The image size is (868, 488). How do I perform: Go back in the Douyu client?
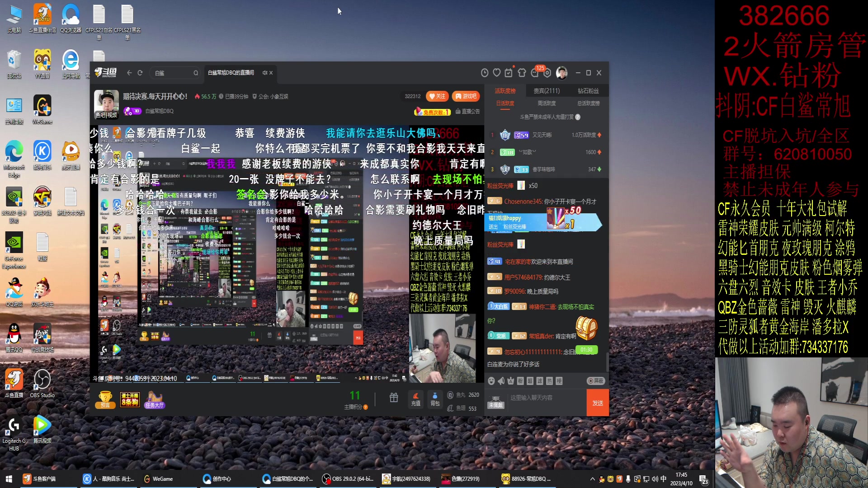129,73
